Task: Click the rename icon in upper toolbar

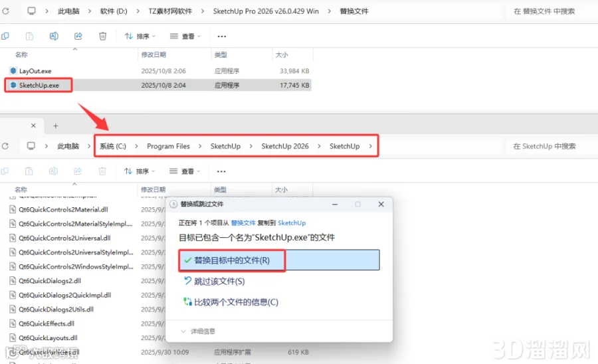Action: 54,37
